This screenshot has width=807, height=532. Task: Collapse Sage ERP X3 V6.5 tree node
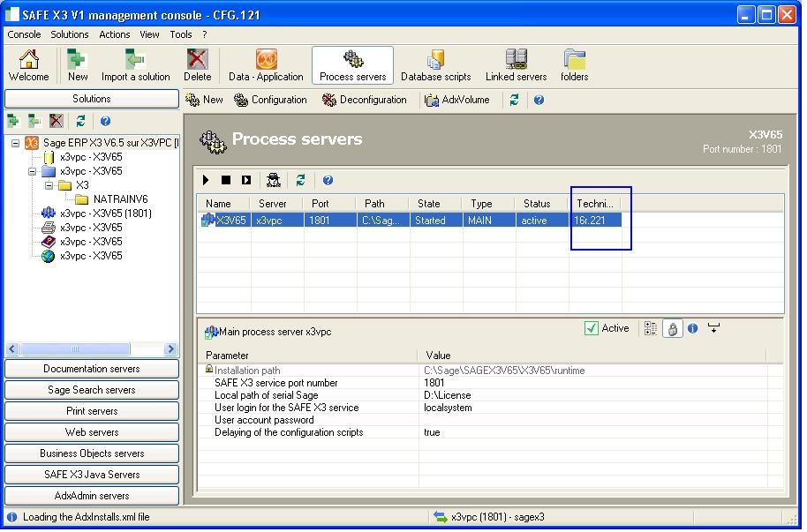[15, 143]
